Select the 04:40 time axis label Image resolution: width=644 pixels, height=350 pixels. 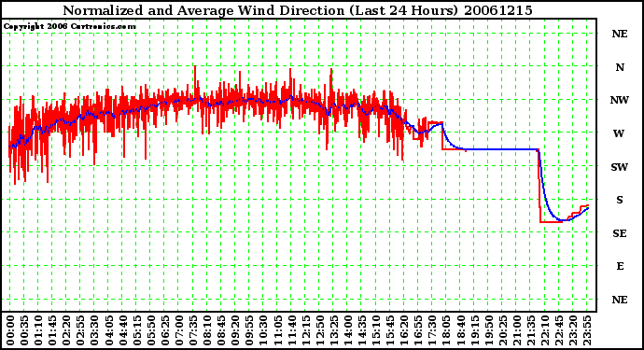[x=123, y=330]
